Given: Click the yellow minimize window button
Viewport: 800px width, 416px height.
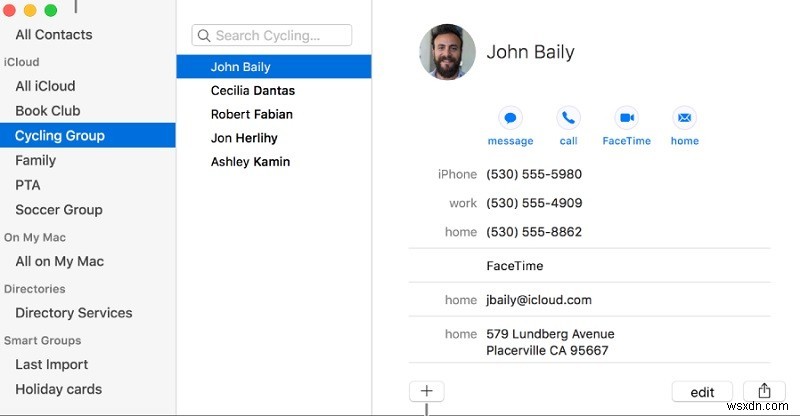Looking at the screenshot, I should 30,10.
